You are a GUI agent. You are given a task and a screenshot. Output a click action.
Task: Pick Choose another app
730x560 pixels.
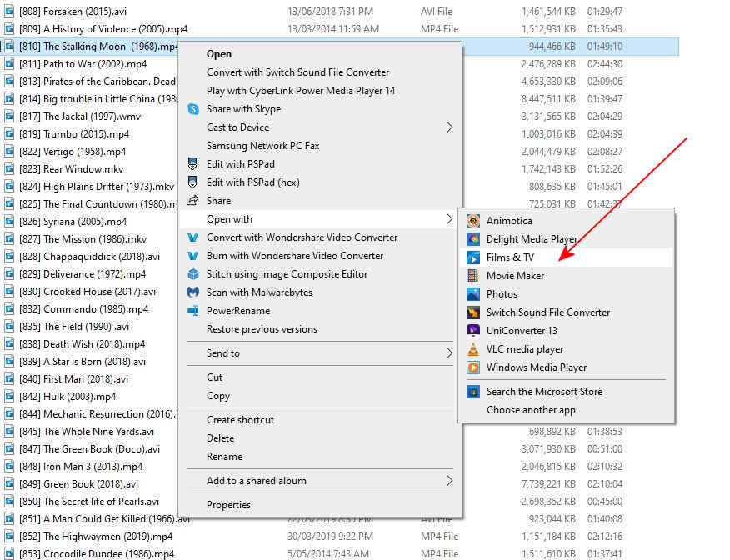pos(531,410)
